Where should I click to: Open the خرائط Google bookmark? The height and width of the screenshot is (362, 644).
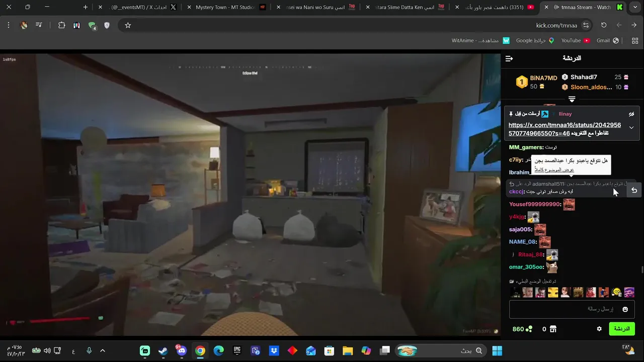click(535, 41)
